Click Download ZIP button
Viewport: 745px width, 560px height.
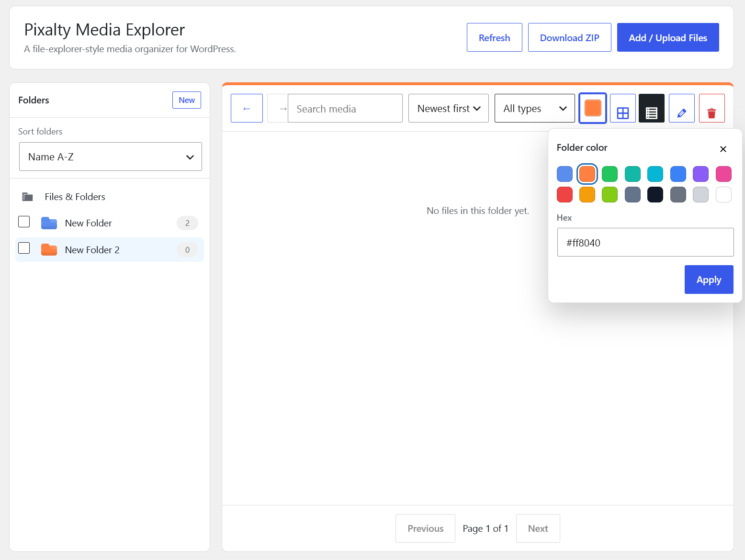tap(570, 37)
